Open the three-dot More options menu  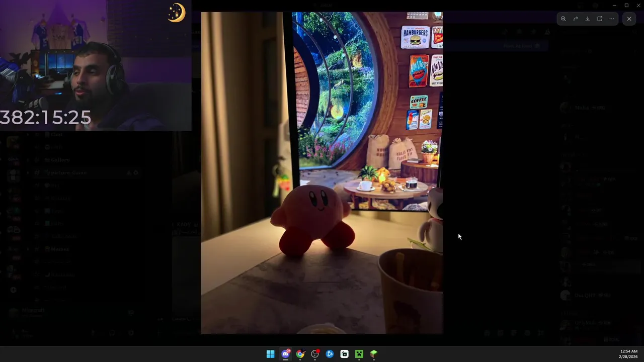pos(612,19)
